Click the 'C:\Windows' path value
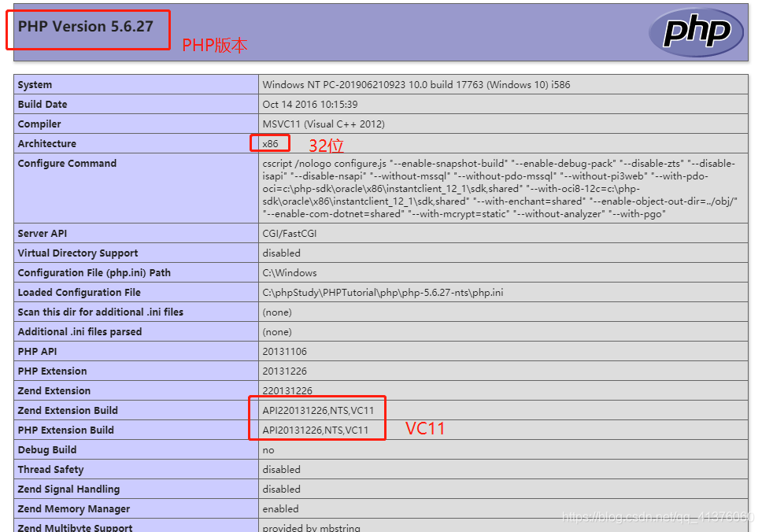The width and height of the screenshot is (762, 532). [290, 272]
